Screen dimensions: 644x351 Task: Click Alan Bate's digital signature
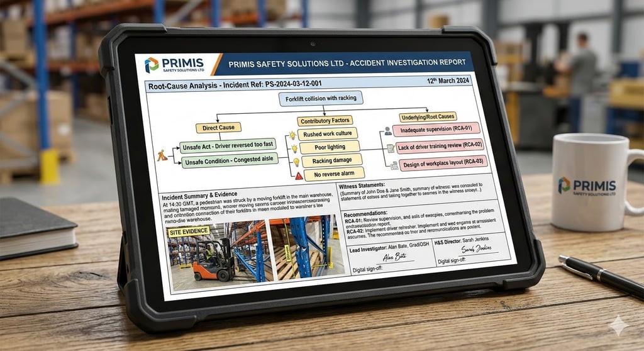[x=394, y=258]
